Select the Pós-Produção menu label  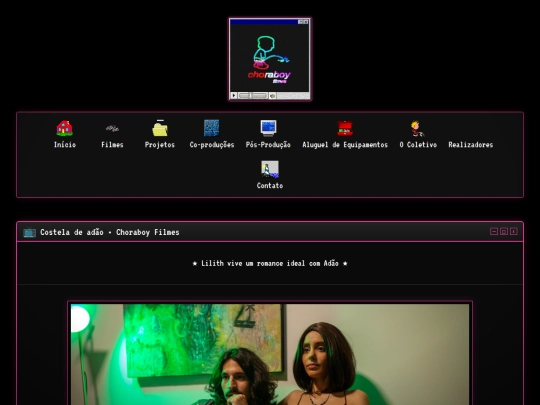click(268, 145)
